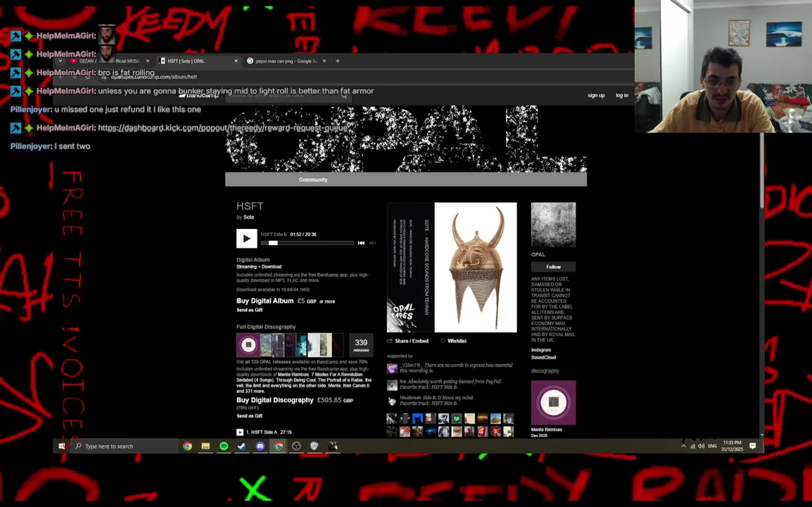Image resolution: width=812 pixels, height=507 pixels.
Task: Click the Follow button for OPAL
Action: coord(553,267)
